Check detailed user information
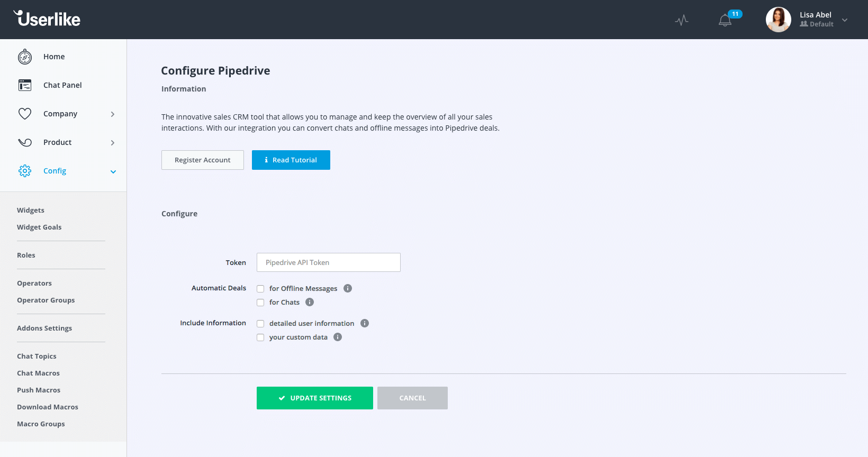The height and width of the screenshot is (457, 868). click(x=260, y=324)
